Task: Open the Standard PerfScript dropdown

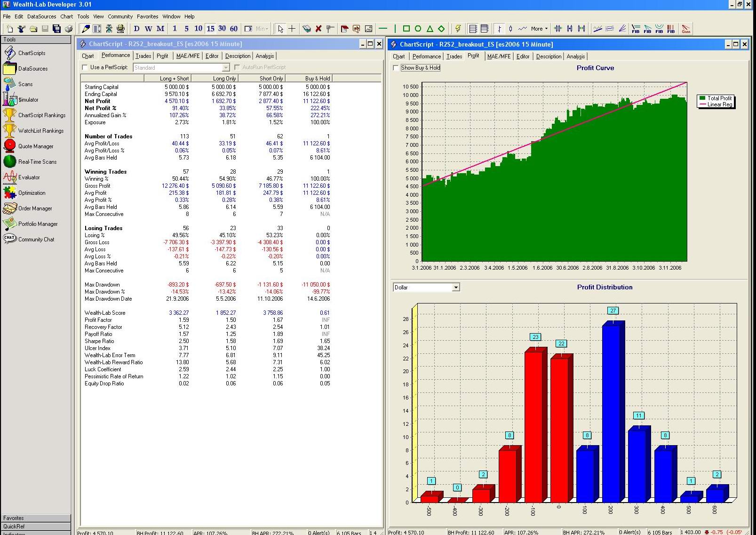Action: click(x=226, y=68)
